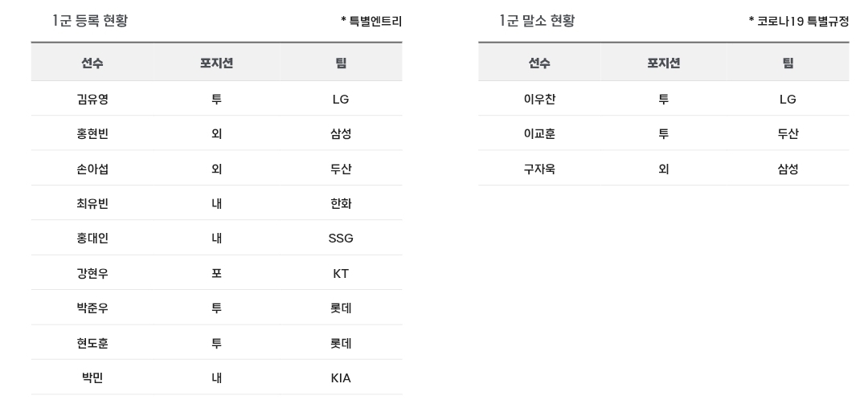Click deregistered player 이교훈
The width and height of the screenshot is (868, 404).
(539, 134)
